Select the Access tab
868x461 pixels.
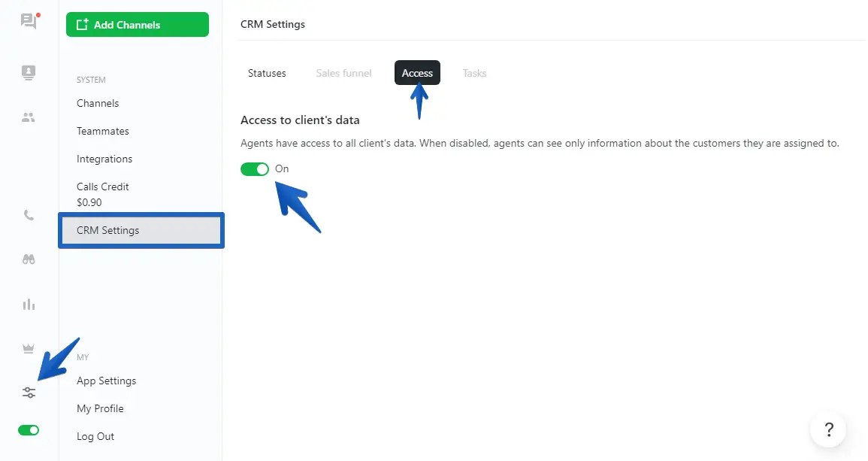click(417, 73)
